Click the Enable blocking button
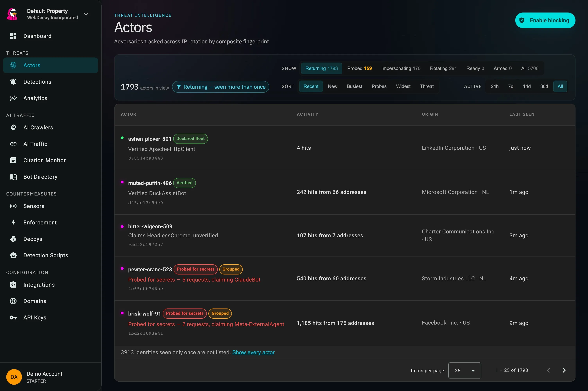This screenshot has width=588, height=391. click(x=545, y=21)
